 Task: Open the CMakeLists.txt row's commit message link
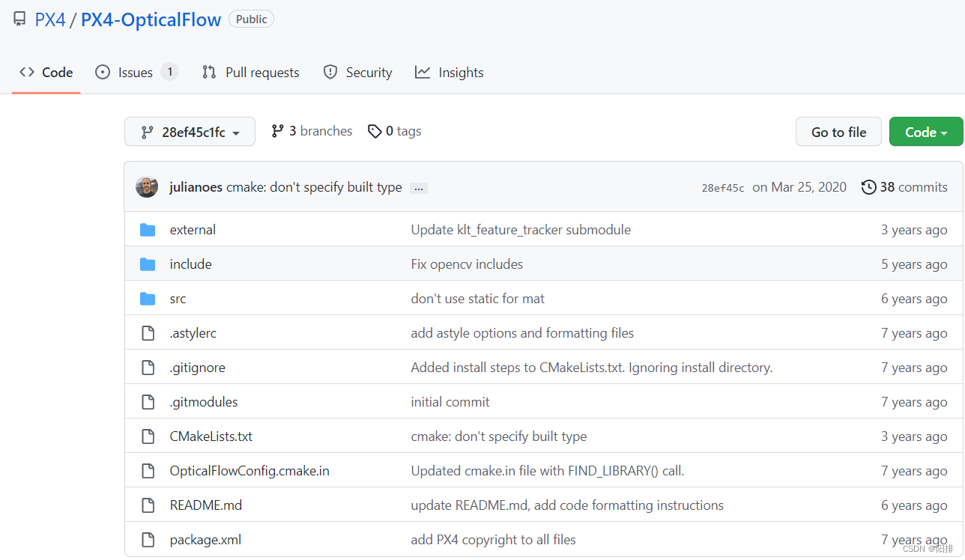[499, 436]
